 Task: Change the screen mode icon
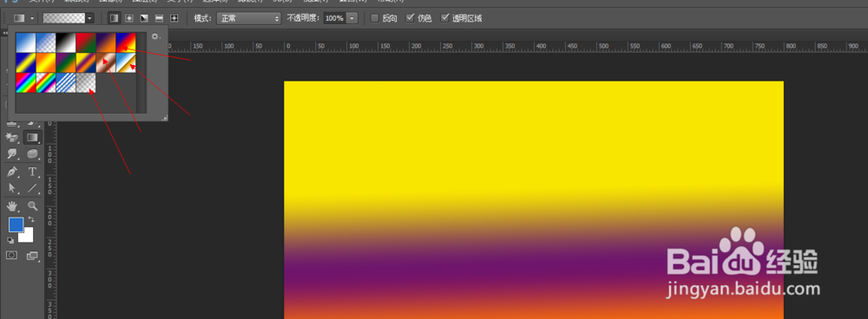32,256
